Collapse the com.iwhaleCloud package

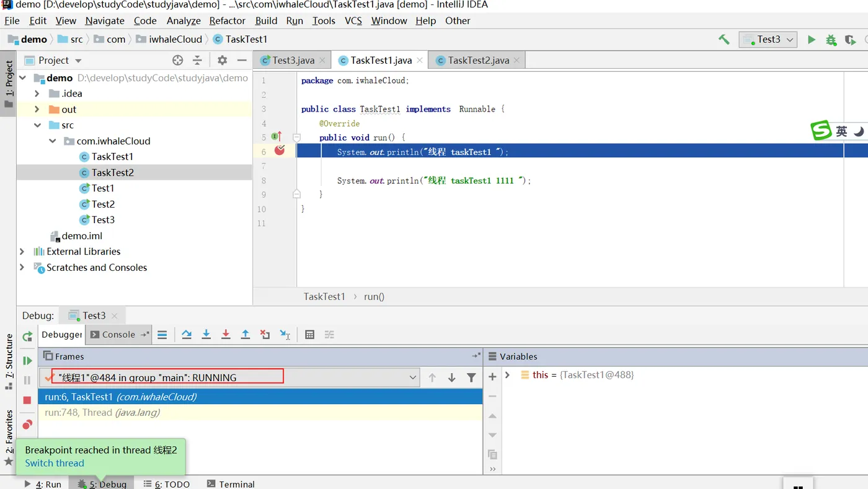click(53, 141)
